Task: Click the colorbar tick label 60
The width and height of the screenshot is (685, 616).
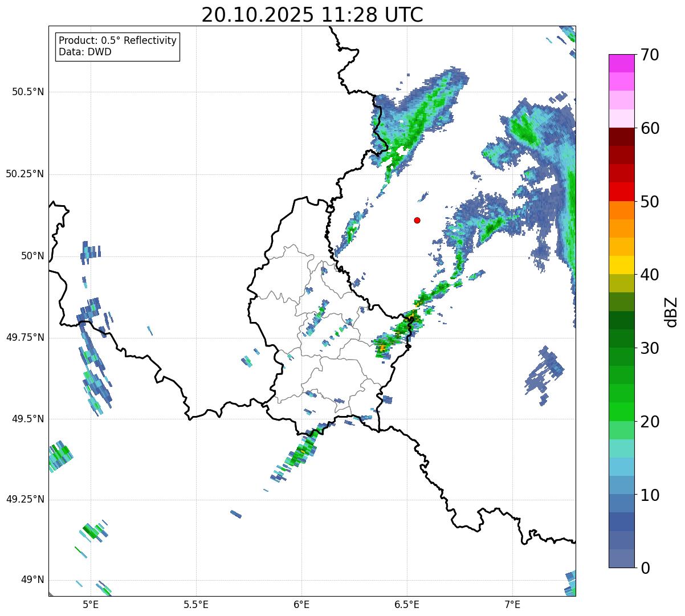Action: (650, 128)
